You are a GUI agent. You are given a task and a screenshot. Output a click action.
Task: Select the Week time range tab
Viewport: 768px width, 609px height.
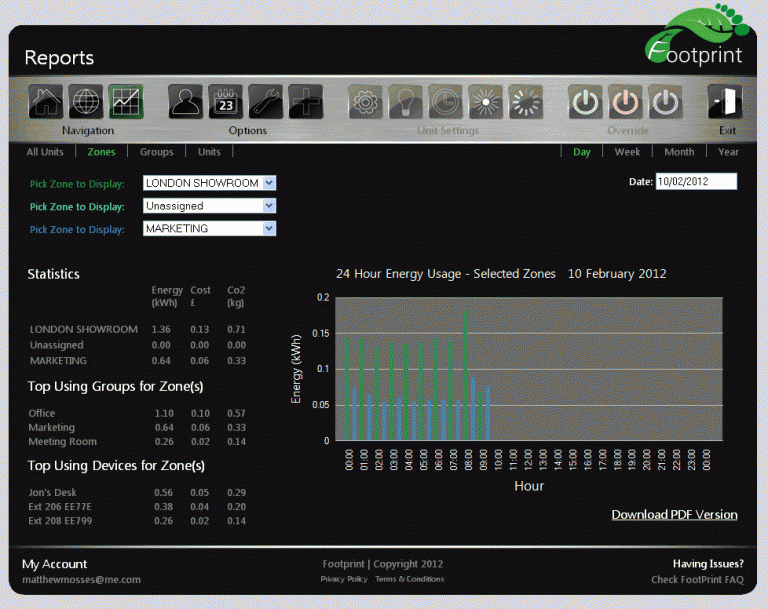click(x=627, y=152)
